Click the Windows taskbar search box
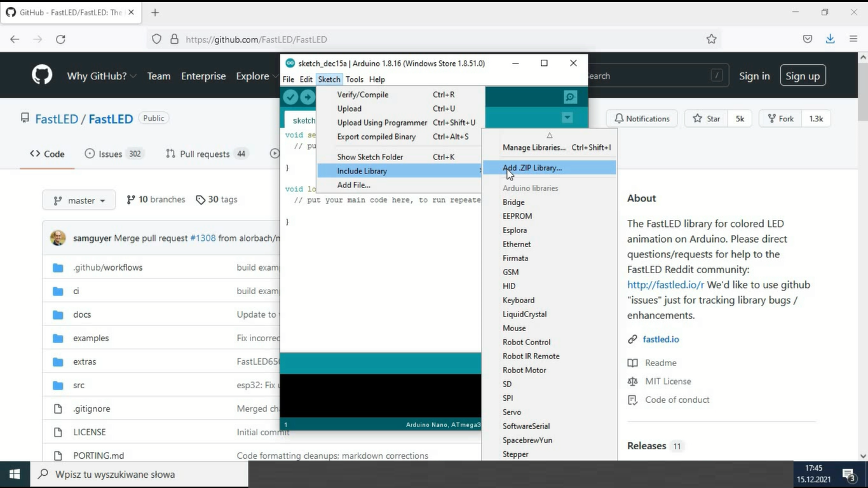868x488 pixels. 139,474
